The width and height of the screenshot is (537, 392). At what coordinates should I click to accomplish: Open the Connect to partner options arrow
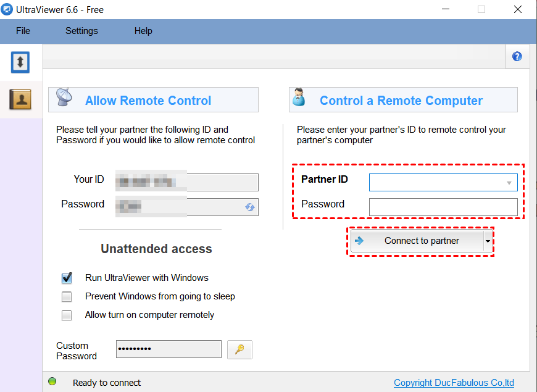pyautogui.click(x=488, y=241)
